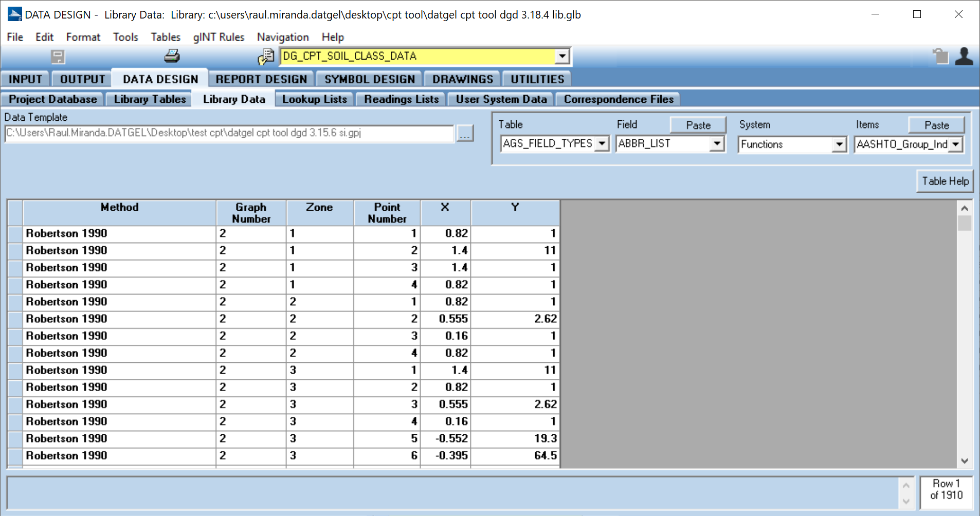This screenshot has width=980, height=516.
Task: Open the DG_CPT_SOIL_CLASS_DATA table dropdown
Action: pyautogui.click(x=562, y=56)
